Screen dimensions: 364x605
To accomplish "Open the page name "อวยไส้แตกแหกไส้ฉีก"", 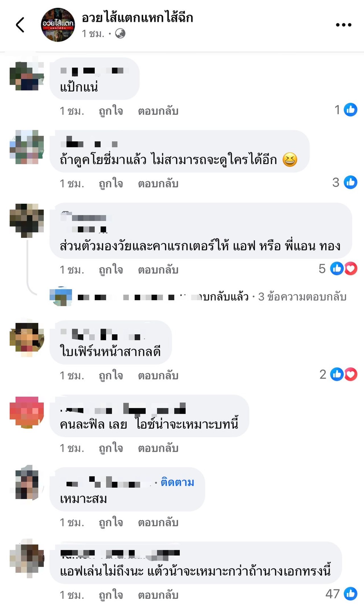I will (x=137, y=18).
